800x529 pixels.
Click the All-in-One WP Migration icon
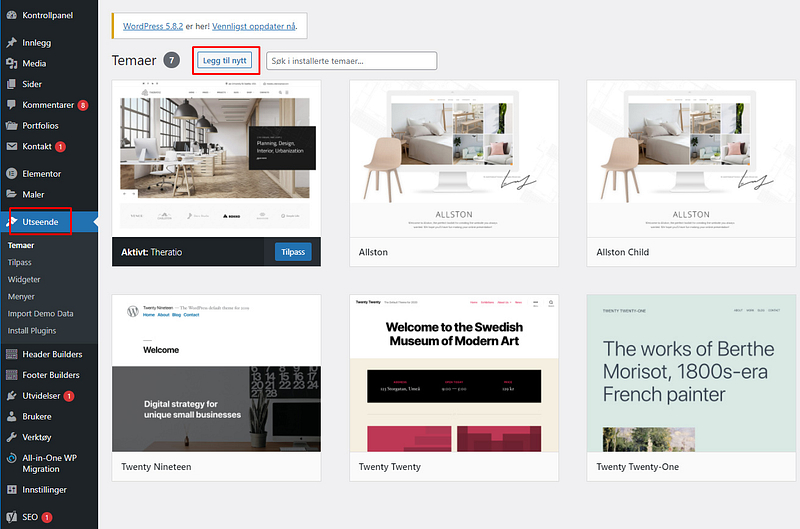click(12, 458)
